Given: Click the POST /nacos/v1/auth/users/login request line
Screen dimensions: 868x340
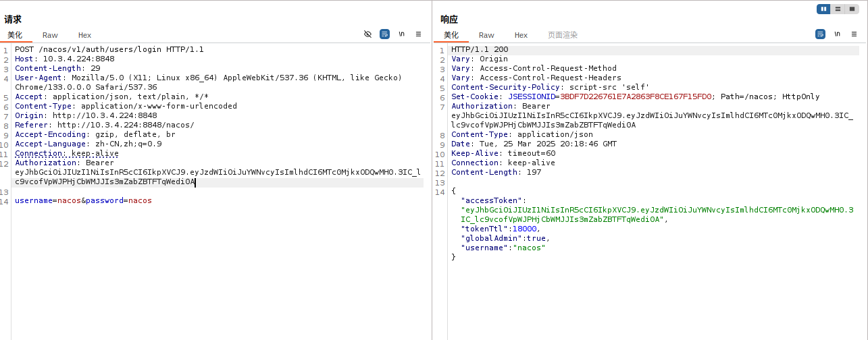Looking at the screenshot, I should coord(109,50).
